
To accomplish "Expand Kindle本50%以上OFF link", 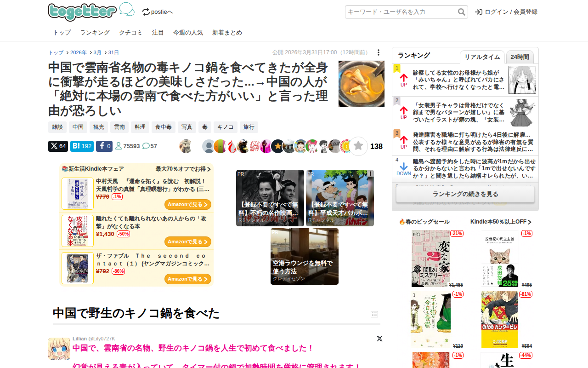I will point(501,222).
